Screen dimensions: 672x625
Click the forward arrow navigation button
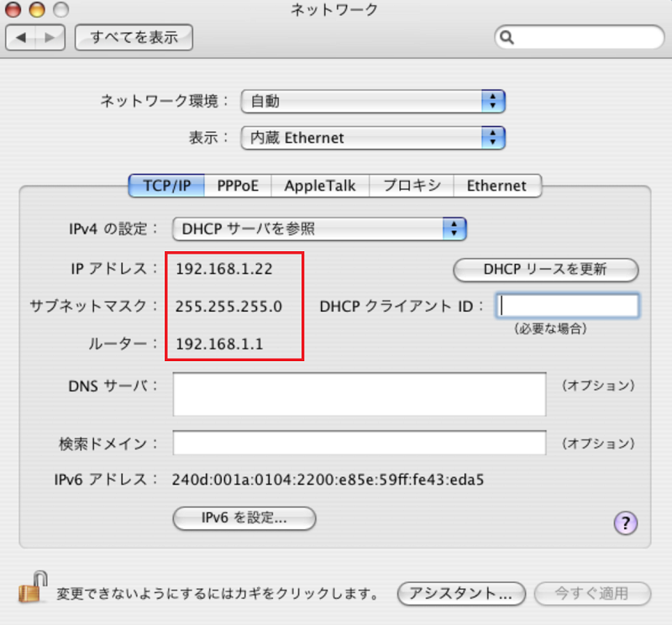(x=50, y=38)
